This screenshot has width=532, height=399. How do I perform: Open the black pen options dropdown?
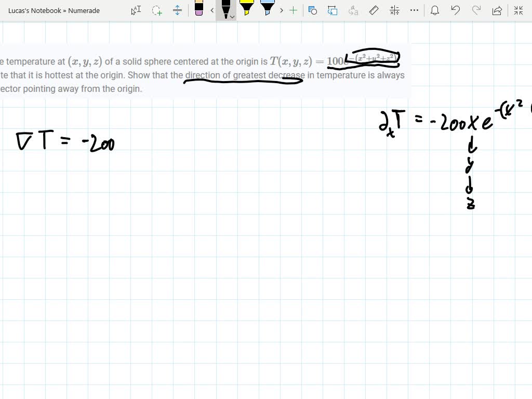232,17
